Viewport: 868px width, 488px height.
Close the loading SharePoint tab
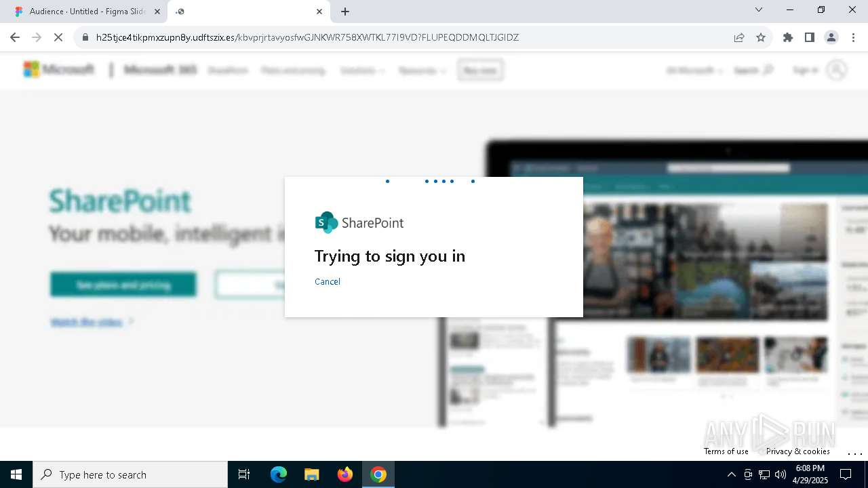coord(319,12)
